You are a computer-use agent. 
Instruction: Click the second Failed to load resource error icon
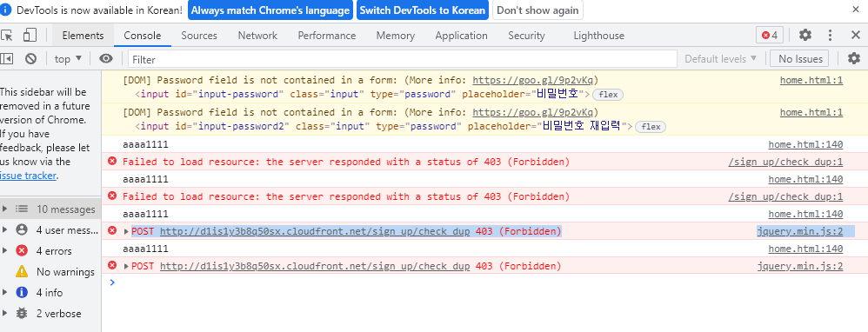pos(112,196)
